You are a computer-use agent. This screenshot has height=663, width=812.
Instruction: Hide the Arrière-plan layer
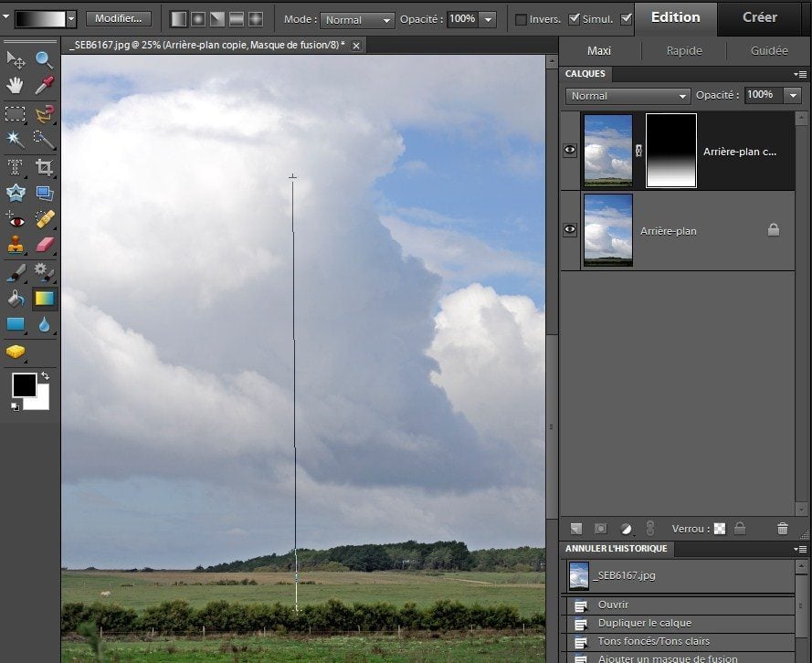[x=570, y=231]
